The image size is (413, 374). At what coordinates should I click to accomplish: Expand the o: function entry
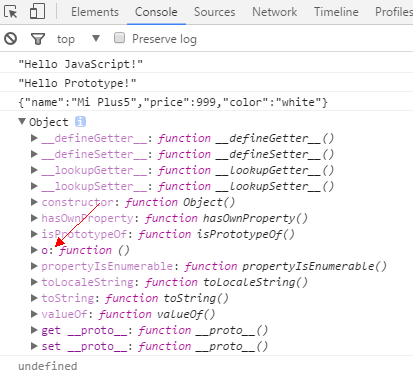coord(34,250)
